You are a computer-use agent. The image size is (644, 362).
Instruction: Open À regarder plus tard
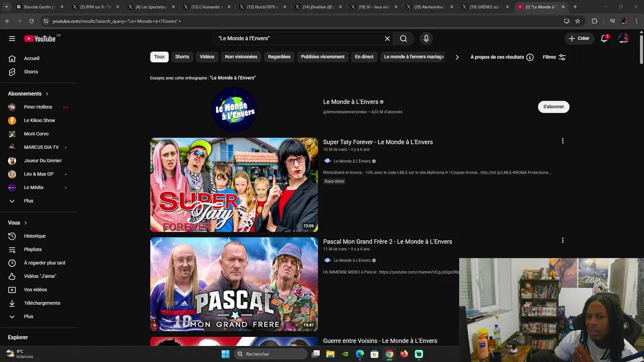point(39,263)
